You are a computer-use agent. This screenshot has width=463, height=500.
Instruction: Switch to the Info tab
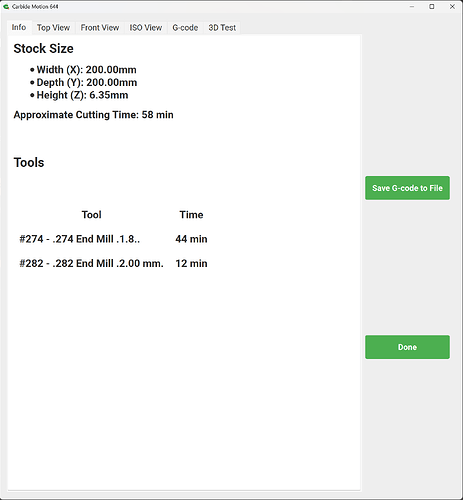[x=19, y=27]
